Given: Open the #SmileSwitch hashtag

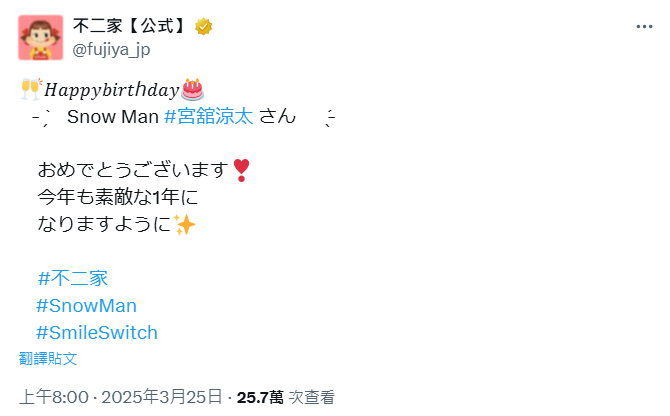Looking at the screenshot, I should (x=97, y=333).
